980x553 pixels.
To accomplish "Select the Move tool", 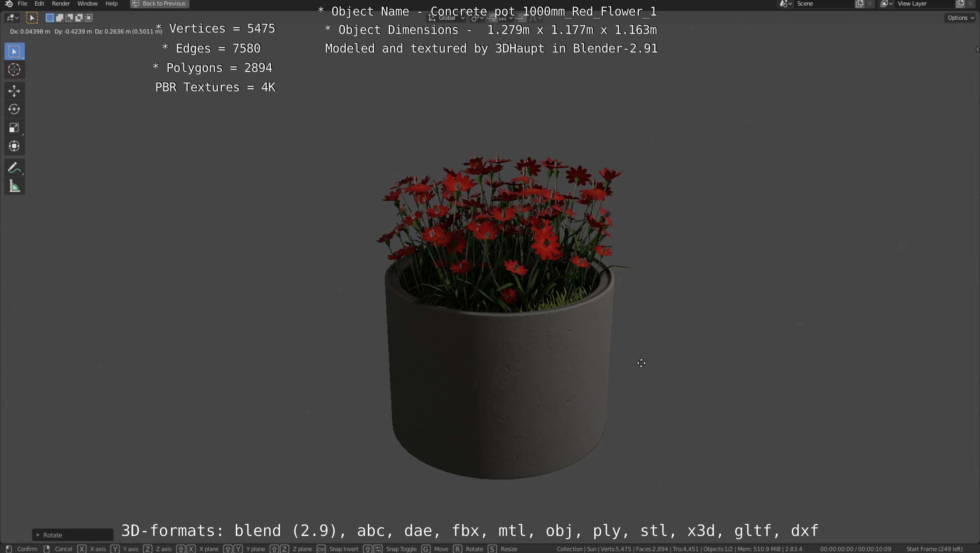I will click(x=14, y=91).
